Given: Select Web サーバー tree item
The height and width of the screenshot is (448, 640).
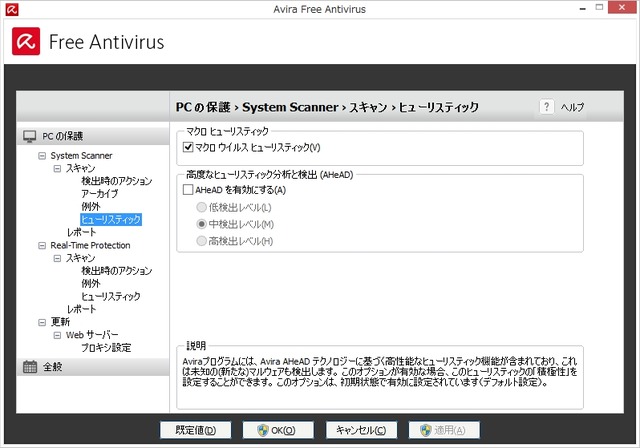Looking at the screenshot, I should [92, 335].
